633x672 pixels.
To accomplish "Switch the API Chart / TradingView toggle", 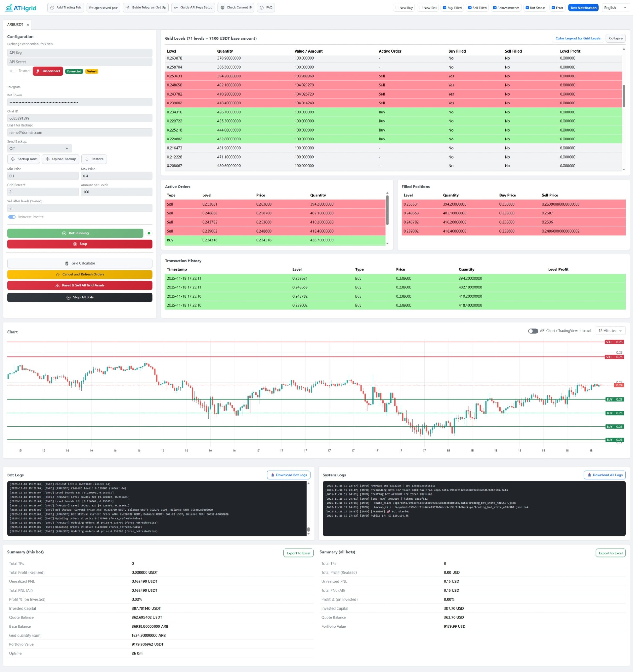I will pos(533,330).
